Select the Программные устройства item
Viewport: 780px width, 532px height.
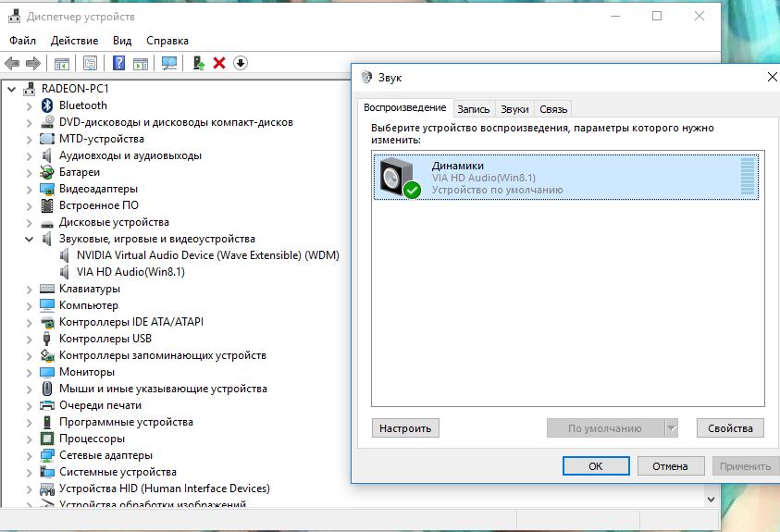point(126,422)
